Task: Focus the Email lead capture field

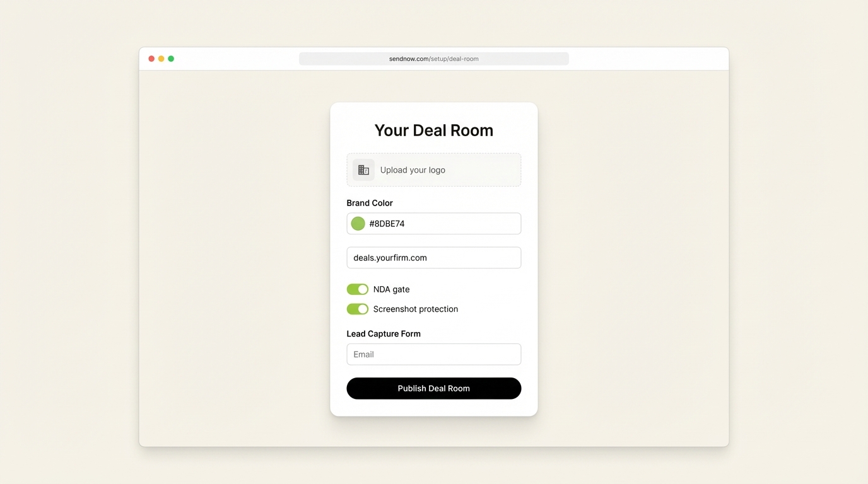Action: coord(433,354)
